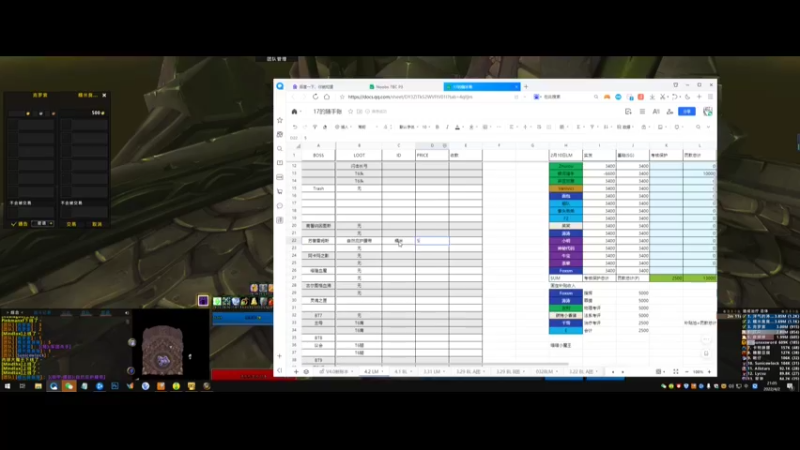Screen dimensions: 800x450
Task: Collapse the spreadsheet toolbar chevron
Action: (x=708, y=127)
